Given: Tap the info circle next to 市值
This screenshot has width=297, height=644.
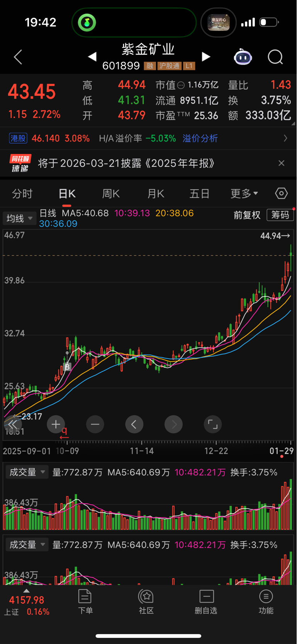Looking at the screenshot, I should (181, 85).
